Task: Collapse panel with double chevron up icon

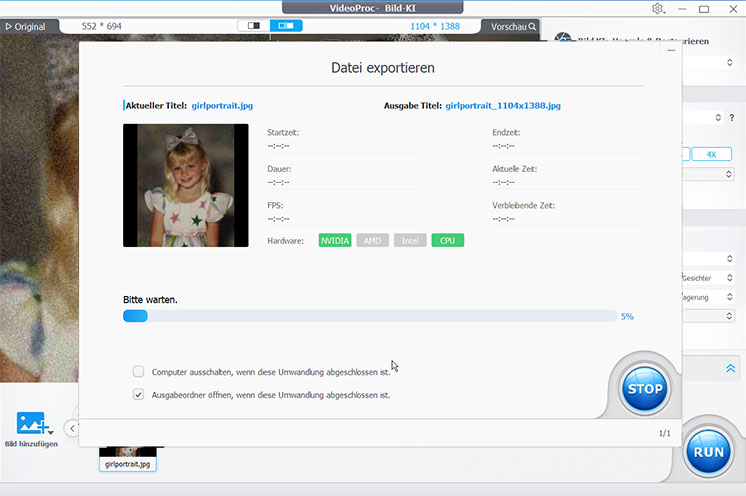Action: [x=730, y=369]
